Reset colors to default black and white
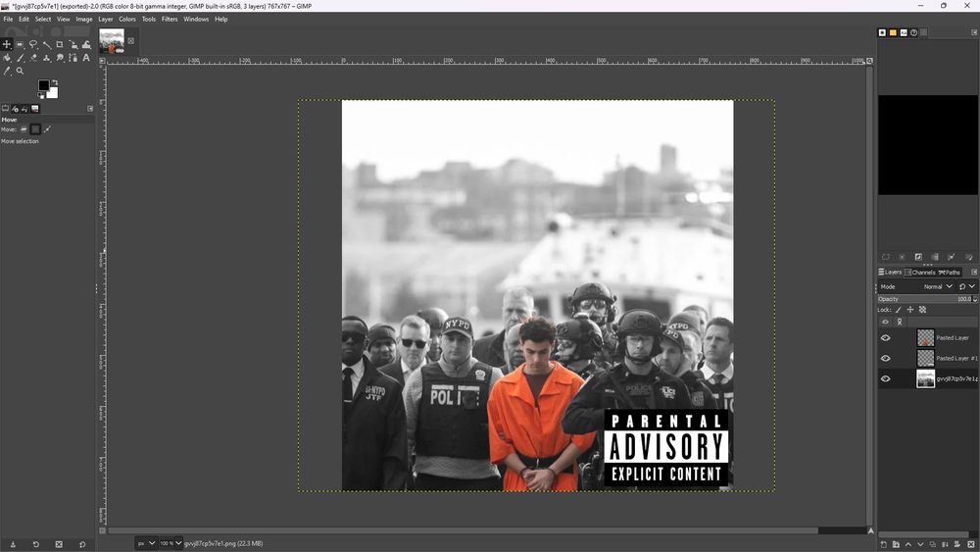The width and height of the screenshot is (980, 552). pyautogui.click(x=40, y=96)
